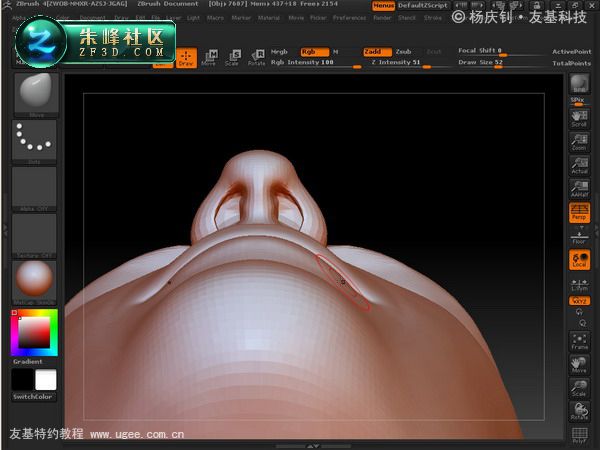Open the Dots stroke type selector
The image size is (600, 450).
(34, 142)
